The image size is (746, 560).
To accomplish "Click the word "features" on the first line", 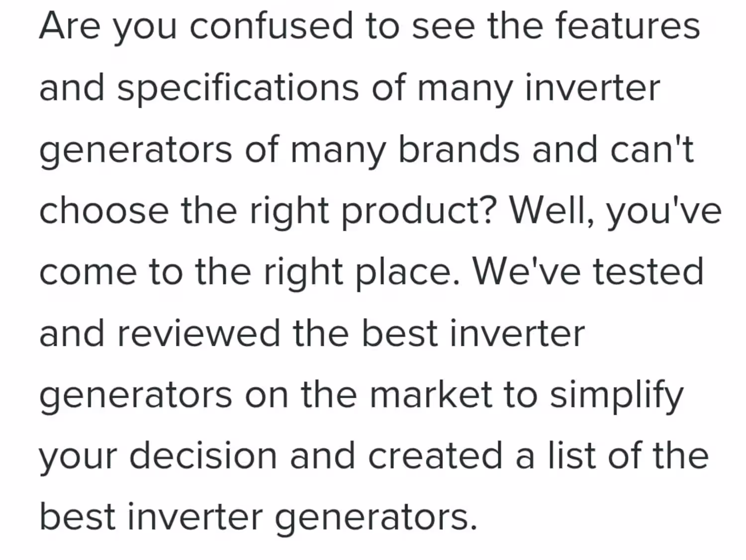I will pos(628,26).
